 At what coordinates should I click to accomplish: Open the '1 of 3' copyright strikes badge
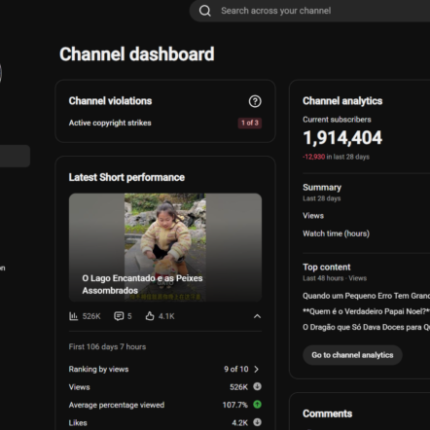[x=250, y=123]
